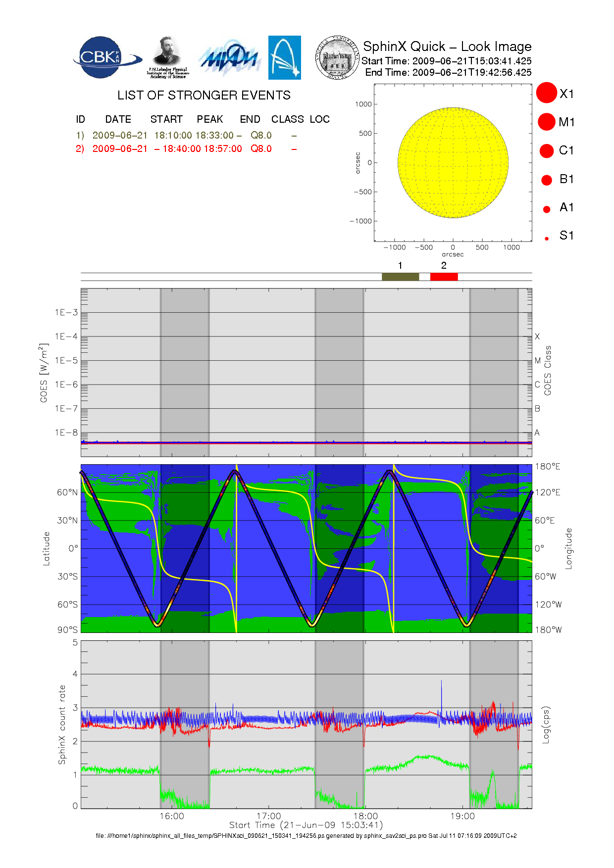Select event 2 red timeline bar
Image resolution: width=614 pixels, height=868 pixels.
(444, 277)
